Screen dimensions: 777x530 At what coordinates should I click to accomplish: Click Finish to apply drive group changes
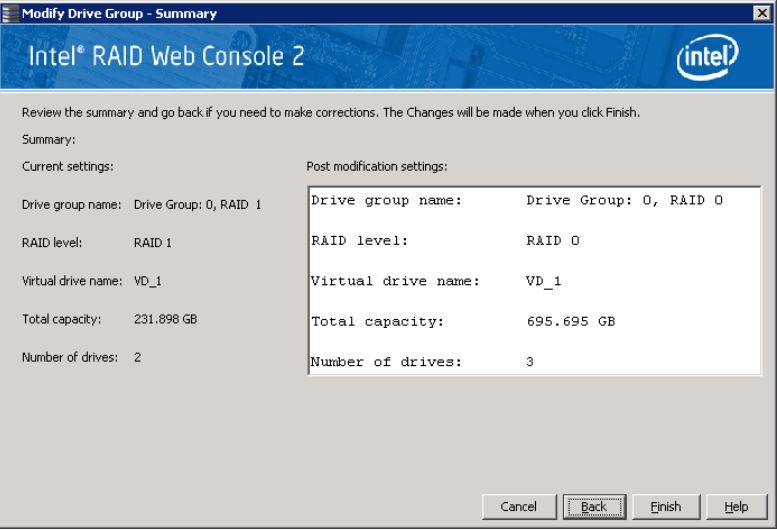click(666, 506)
